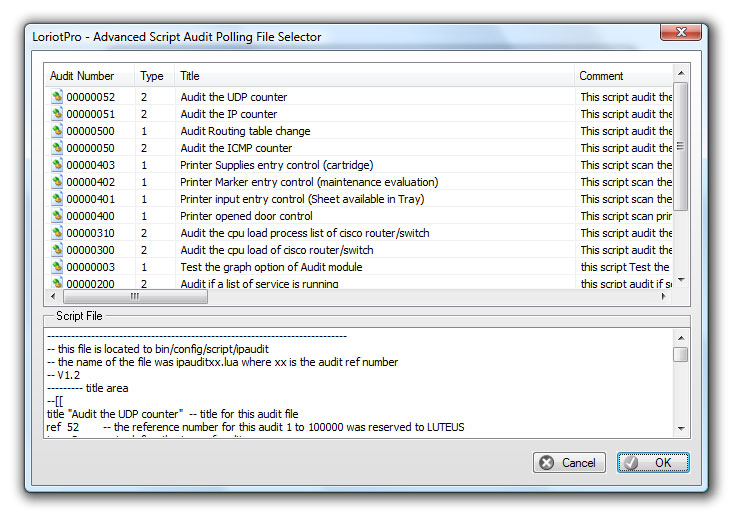Sort by the Type column header

(x=155, y=76)
